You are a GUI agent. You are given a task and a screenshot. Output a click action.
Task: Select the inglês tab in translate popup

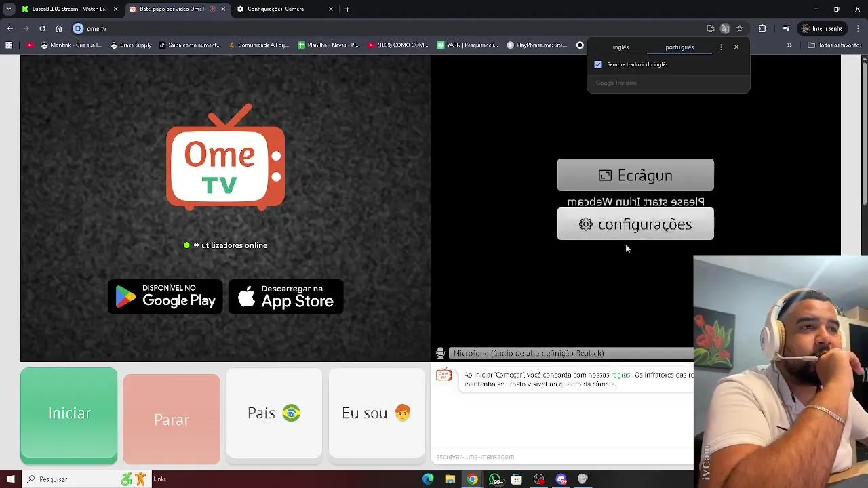(x=620, y=47)
